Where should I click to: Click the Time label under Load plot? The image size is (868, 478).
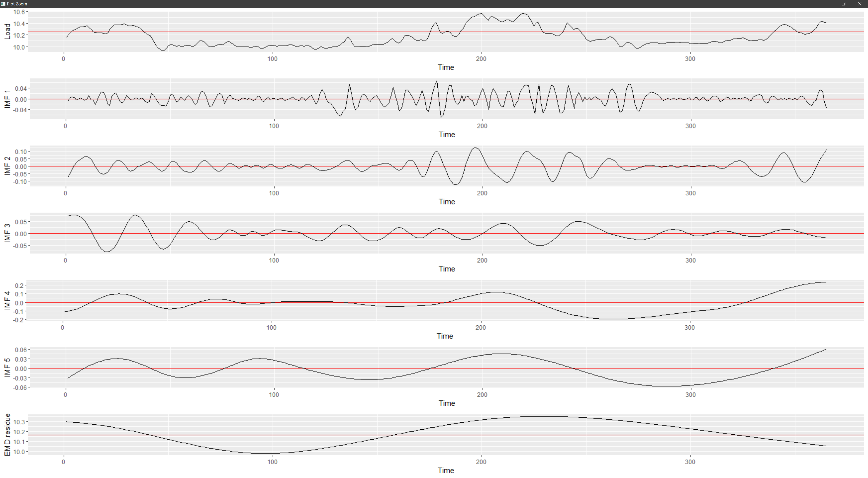(x=446, y=67)
